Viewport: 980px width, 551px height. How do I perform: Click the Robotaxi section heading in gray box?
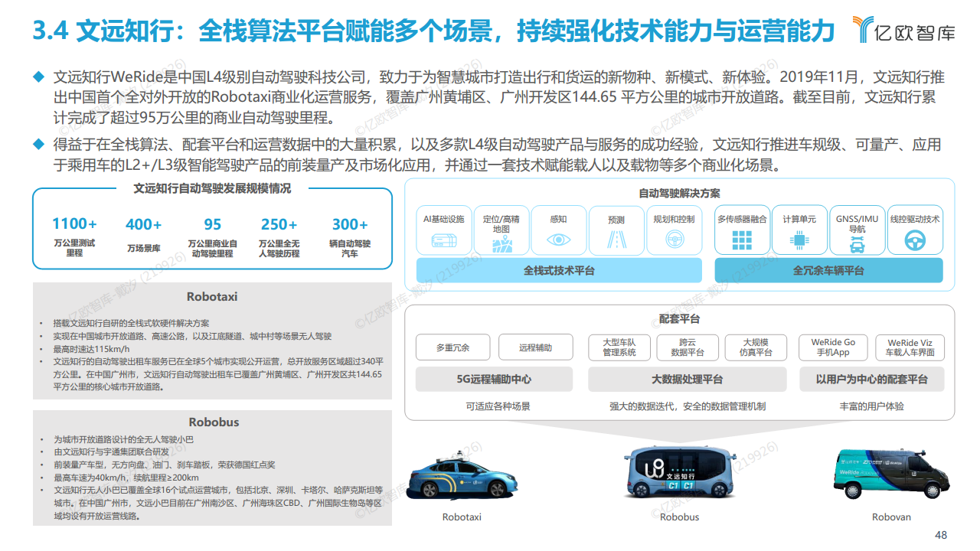(212, 296)
